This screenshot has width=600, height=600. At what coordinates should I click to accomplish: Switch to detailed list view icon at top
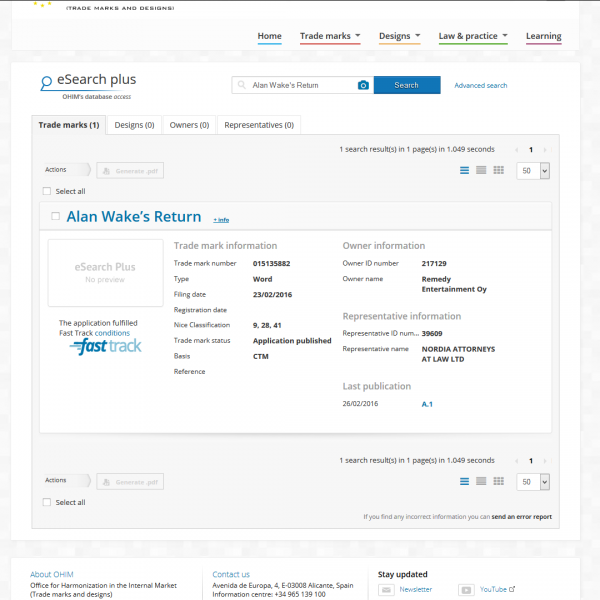pos(464,171)
